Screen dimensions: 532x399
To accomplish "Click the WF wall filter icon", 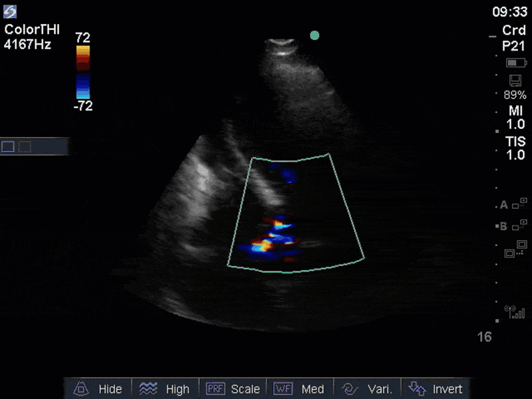I will tap(283, 388).
